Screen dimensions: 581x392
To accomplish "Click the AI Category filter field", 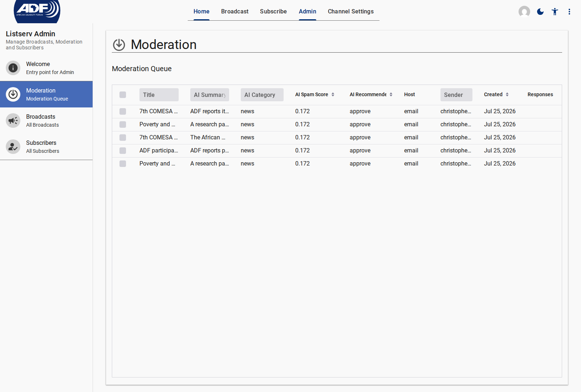I will 262,95.
